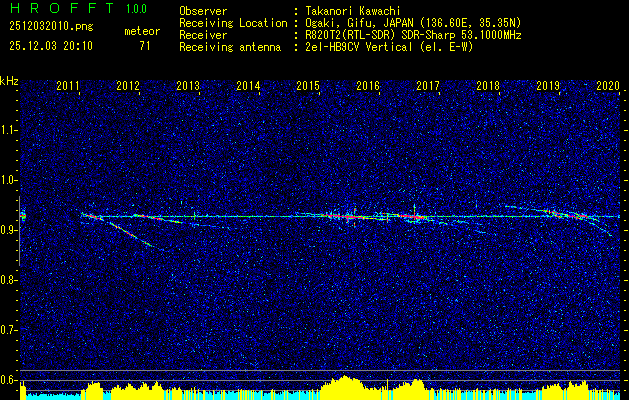This screenshot has height=400, width=629.
Task: Click the 2016 time marker
Action: (368, 85)
